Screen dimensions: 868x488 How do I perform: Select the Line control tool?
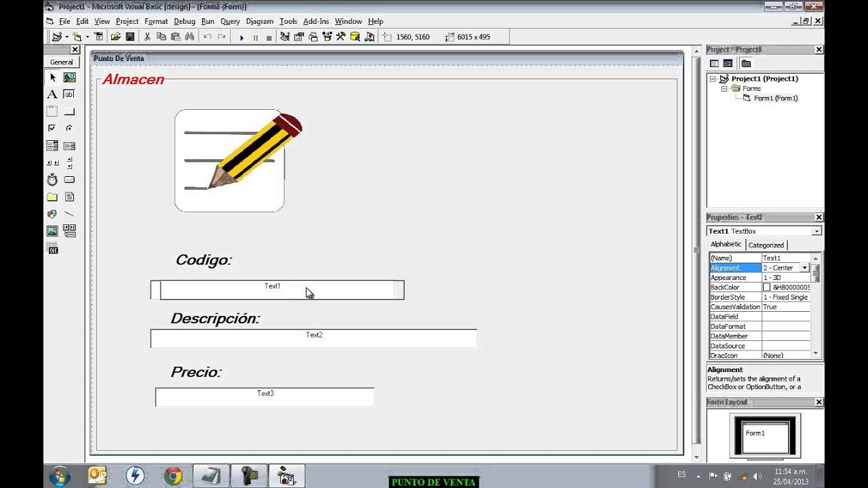pyautogui.click(x=69, y=214)
